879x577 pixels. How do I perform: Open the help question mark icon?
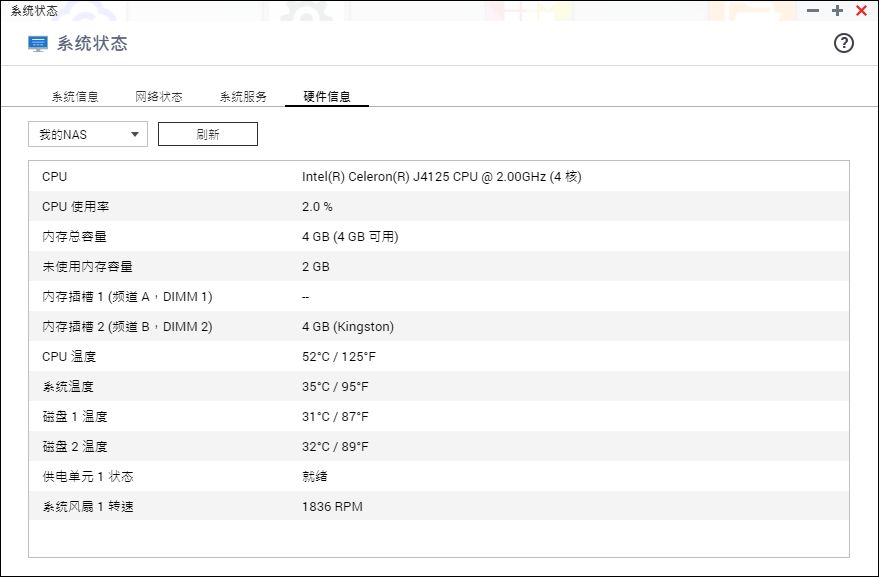843,43
